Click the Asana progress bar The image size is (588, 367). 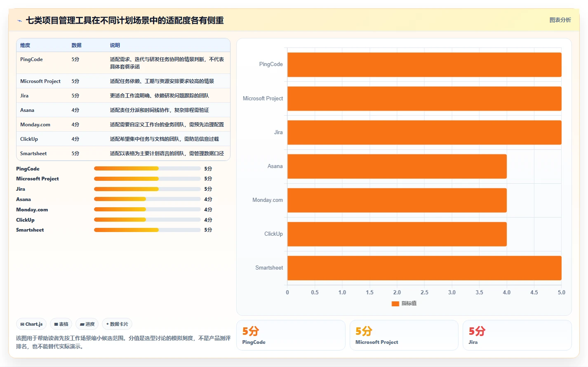point(147,199)
